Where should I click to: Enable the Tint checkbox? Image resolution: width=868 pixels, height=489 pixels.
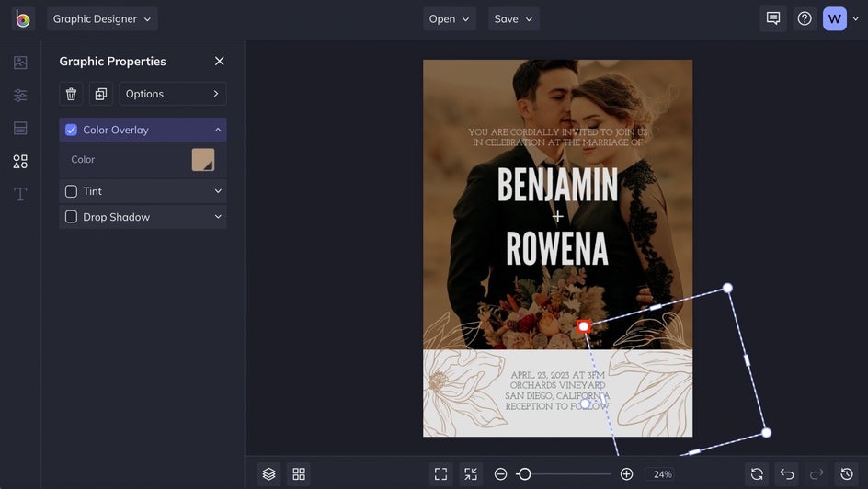[x=71, y=191]
